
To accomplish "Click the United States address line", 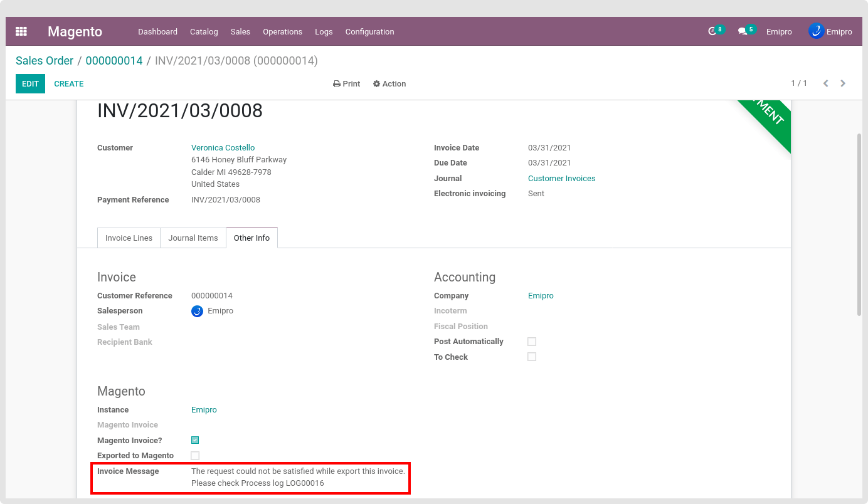I will pos(215,184).
